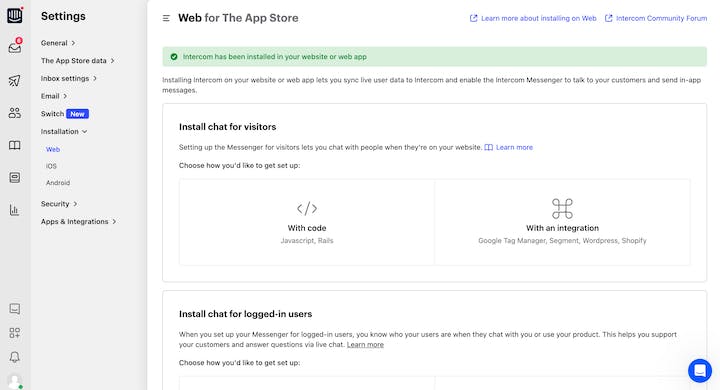This screenshot has width=720, height=390.
Task: Click the Install chat for visitors heading
Action: 227,127
